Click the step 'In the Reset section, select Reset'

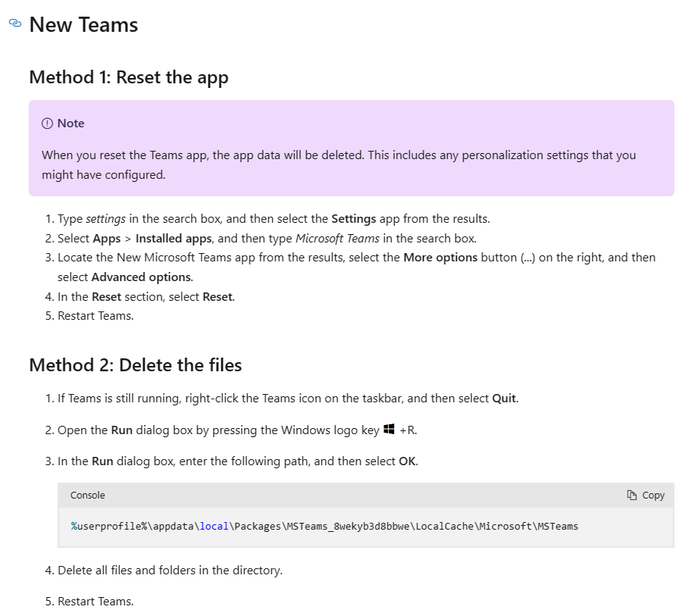146,297
